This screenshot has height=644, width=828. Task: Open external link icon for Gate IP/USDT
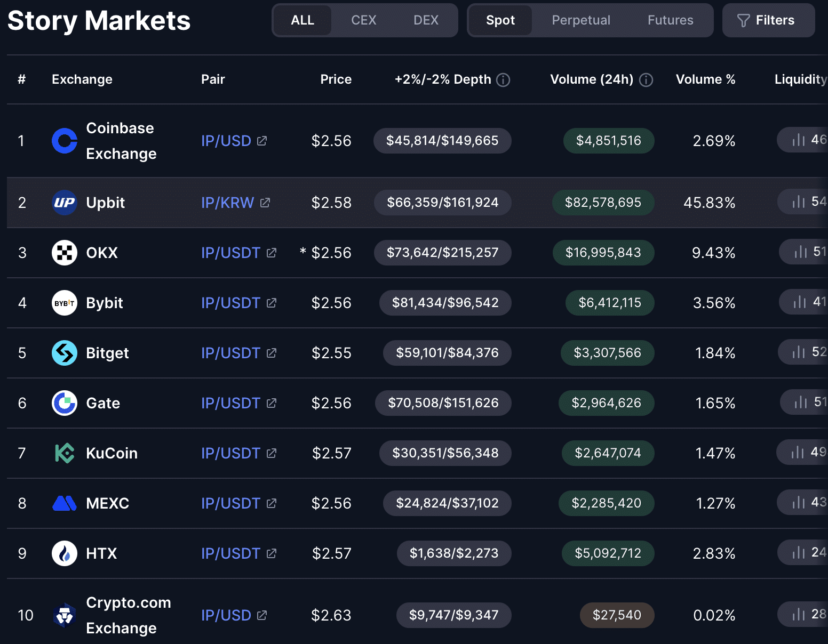(x=272, y=403)
